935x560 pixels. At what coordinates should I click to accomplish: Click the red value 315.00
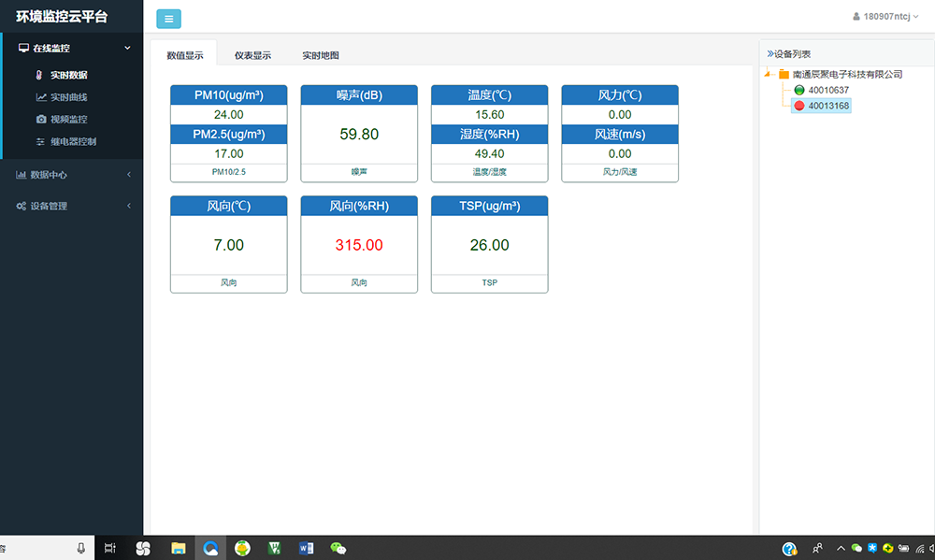359,245
